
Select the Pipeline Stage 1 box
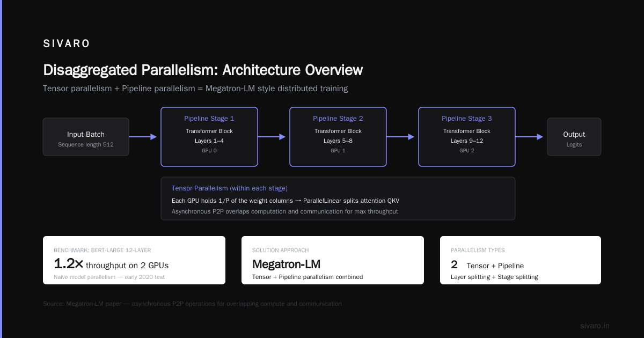(x=209, y=137)
